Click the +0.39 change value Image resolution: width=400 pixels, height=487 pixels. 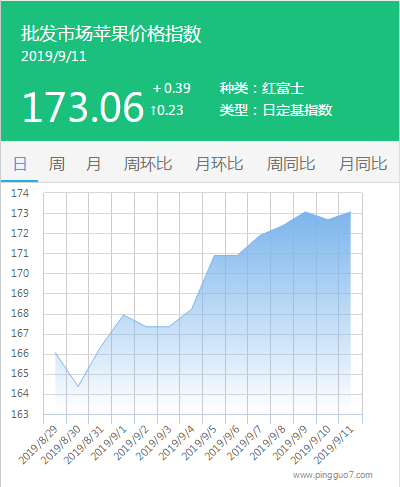click(172, 88)
